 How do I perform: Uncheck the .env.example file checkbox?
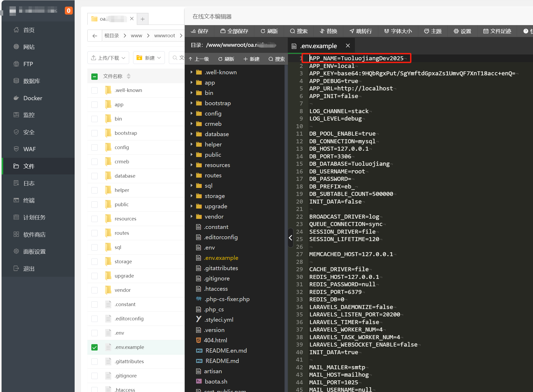tap(94, 347)
